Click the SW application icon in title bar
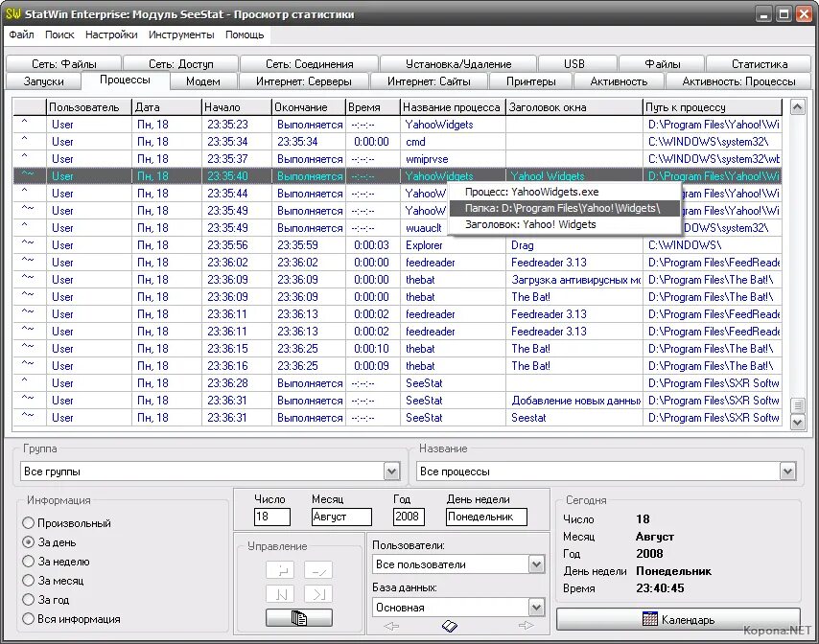This screenshot has height=644, width=819. [13, 13]
